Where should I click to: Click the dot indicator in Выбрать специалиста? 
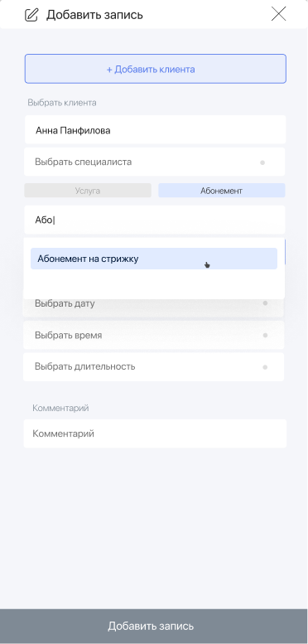pos(262,162)
